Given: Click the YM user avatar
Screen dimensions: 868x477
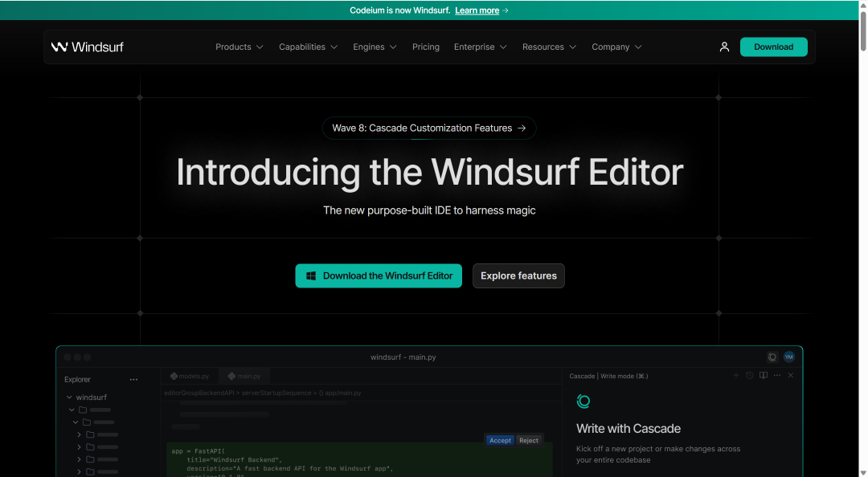Looking at the screenshot, I should pos(789,357).
